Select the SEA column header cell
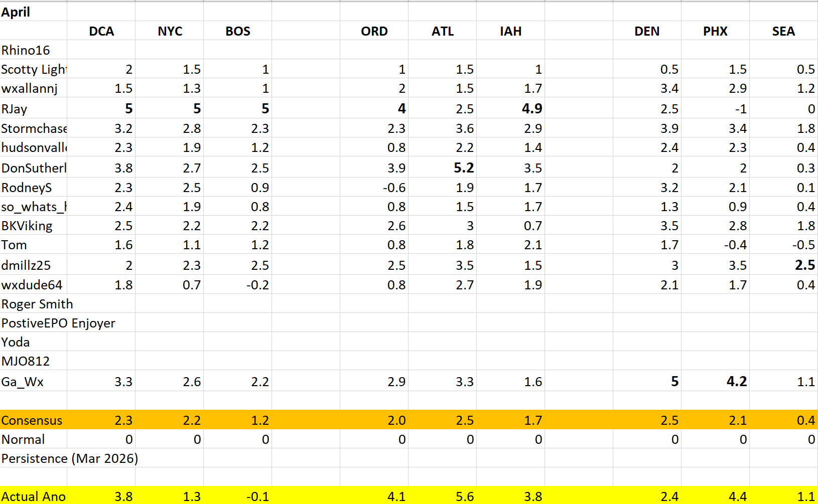The width and height of the screenshot is (818, 504). (783, 31)
